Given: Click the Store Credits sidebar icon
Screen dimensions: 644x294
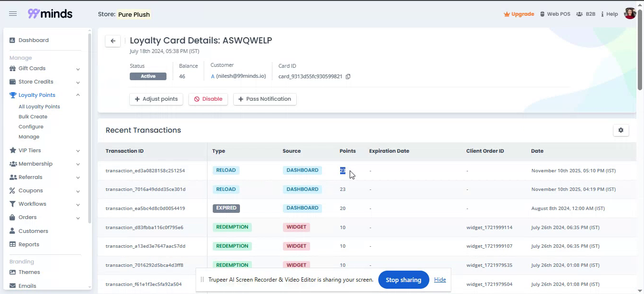Looking at the screenshot, I should pos(13,82).
